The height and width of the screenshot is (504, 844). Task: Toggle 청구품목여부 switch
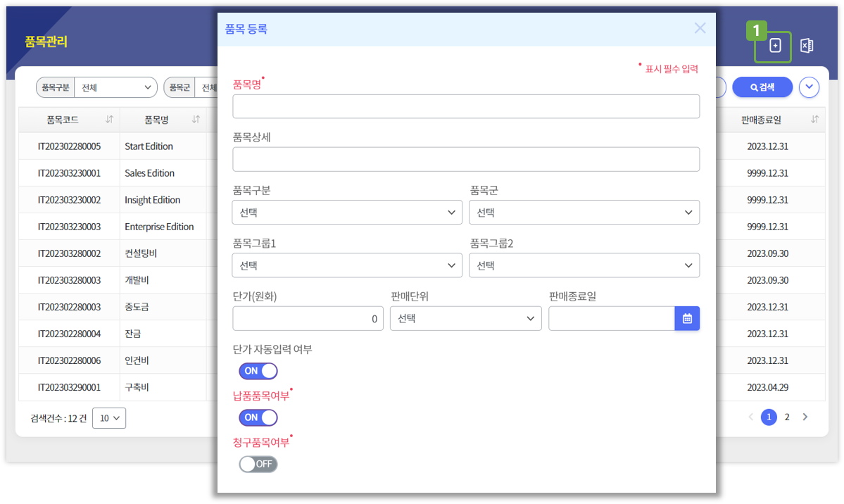pyautogui.click(x=258, y=464)
